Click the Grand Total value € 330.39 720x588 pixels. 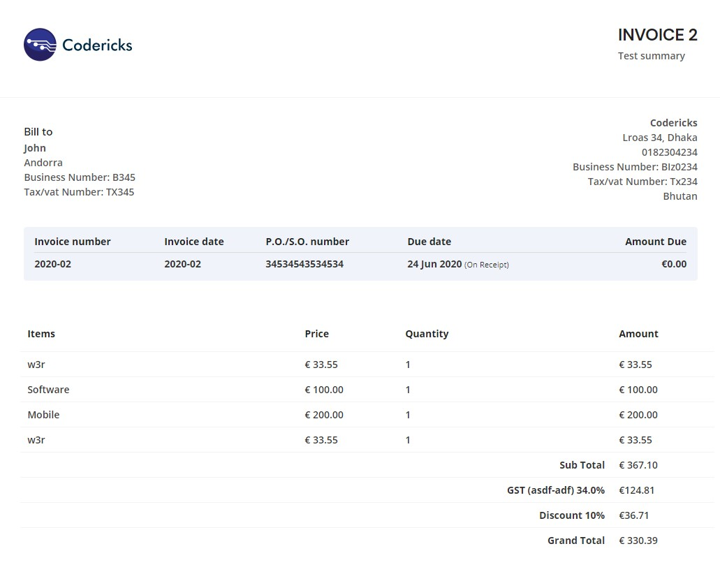point(638,541)
